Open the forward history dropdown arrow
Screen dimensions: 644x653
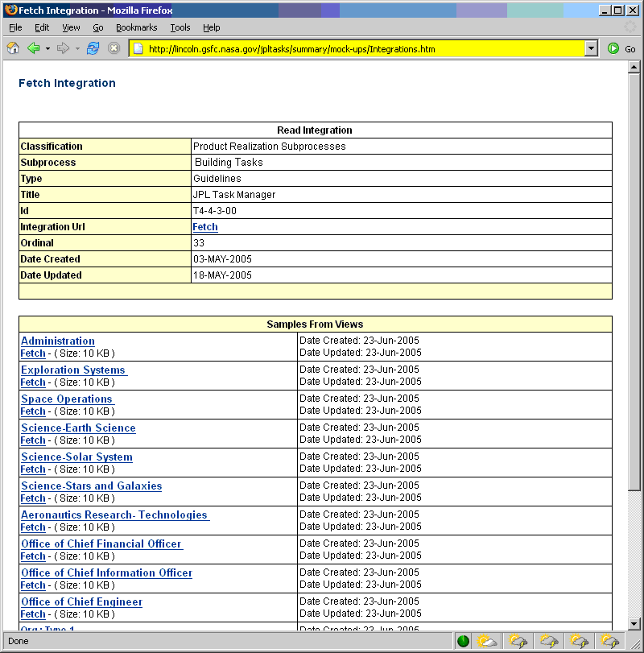(77, 49)
